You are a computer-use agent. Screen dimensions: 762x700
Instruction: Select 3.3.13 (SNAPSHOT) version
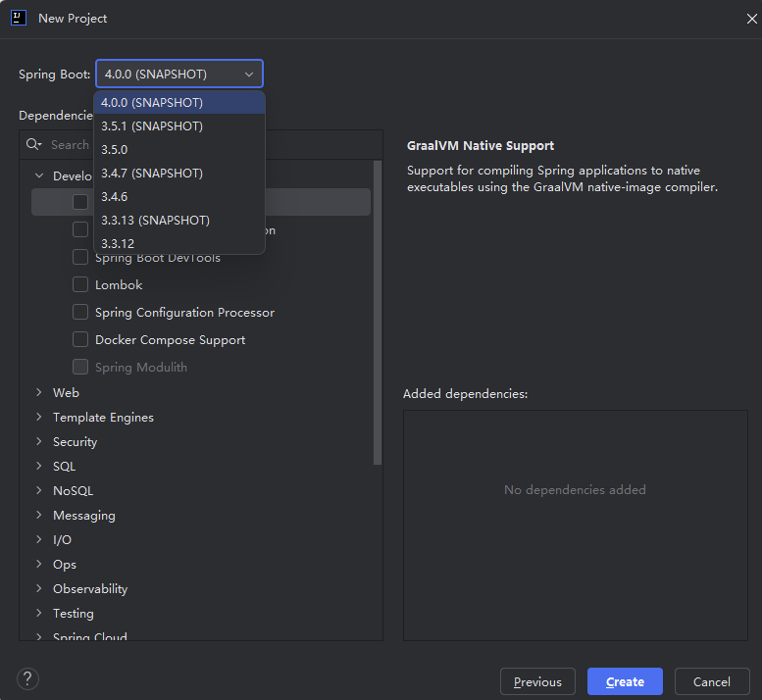click(179, 221)
